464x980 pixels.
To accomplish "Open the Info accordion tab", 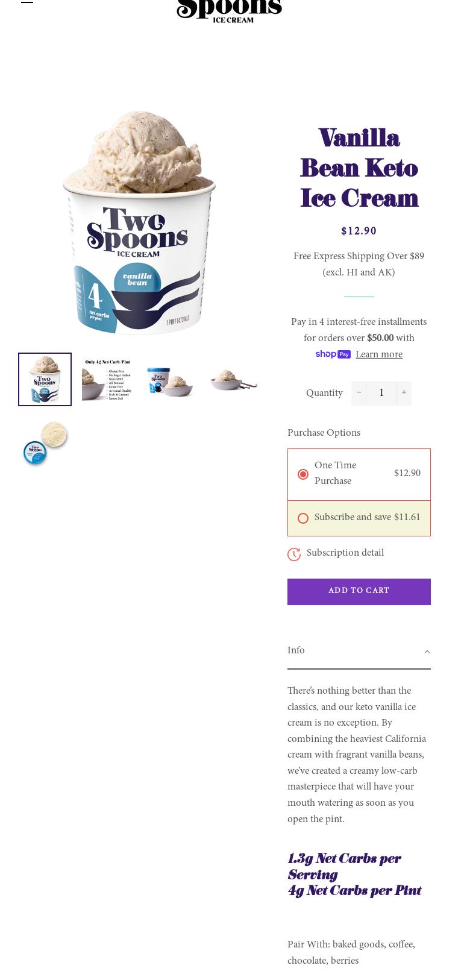I will click(x=359, y=651).
